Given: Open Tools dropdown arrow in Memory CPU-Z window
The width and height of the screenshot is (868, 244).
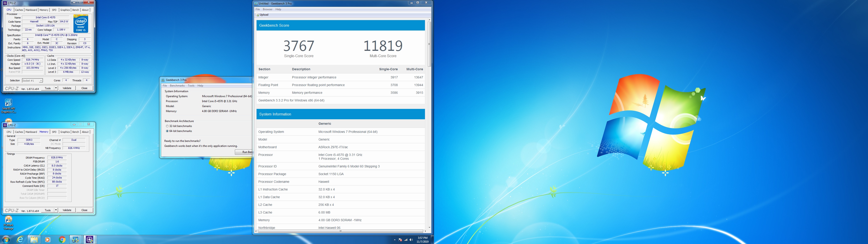Looking at the screenshot, I should [x=56, y=210].
